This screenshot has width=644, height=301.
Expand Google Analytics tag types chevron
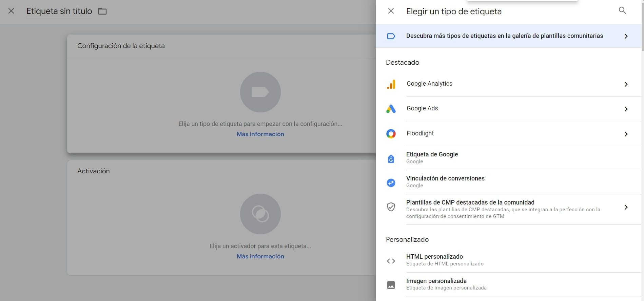pos(626,84)
